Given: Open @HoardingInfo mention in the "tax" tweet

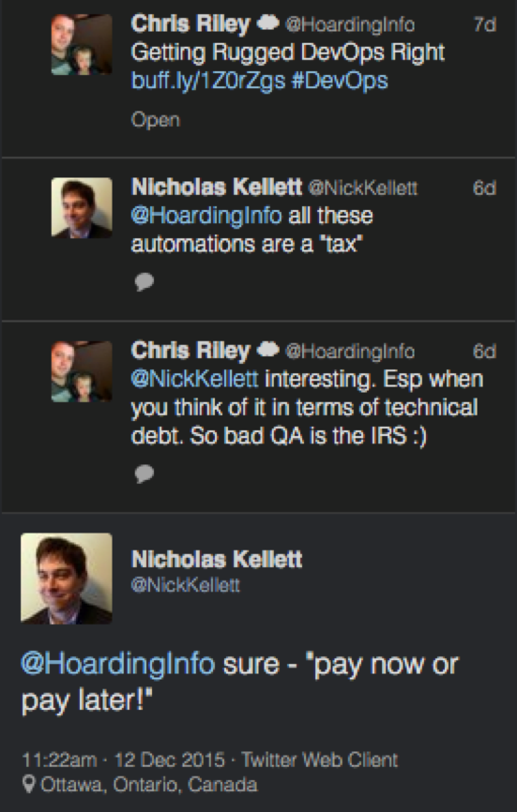Looking at the screenshot, I should point(206,216).
